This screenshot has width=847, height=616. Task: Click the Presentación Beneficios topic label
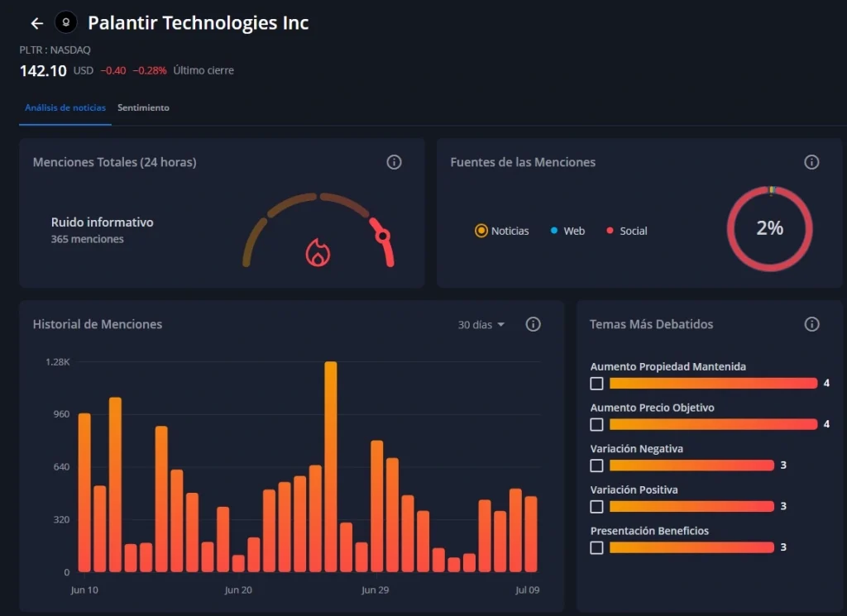(649, 531)
